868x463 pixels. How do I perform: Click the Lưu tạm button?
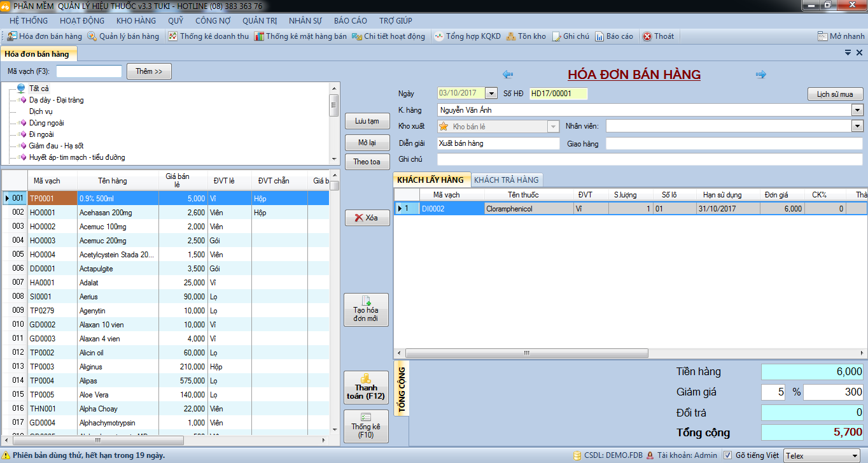[x=367, y=121]
